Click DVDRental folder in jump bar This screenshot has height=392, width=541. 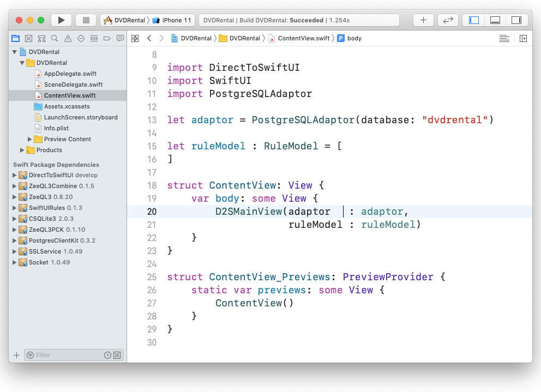pos(240,38)
